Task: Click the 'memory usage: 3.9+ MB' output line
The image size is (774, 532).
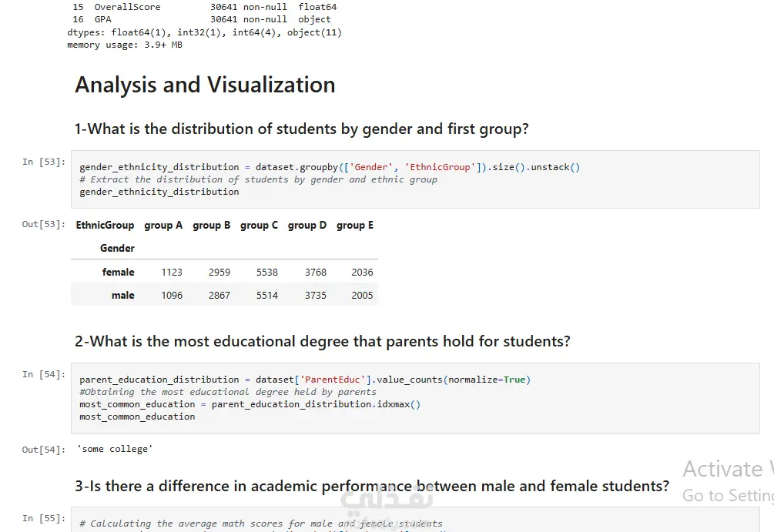Action: point(125,45)
